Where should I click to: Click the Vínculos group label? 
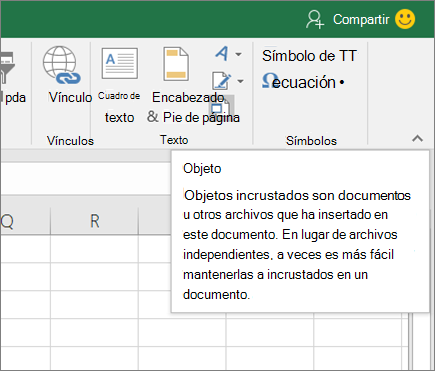[x=70, y=141]
